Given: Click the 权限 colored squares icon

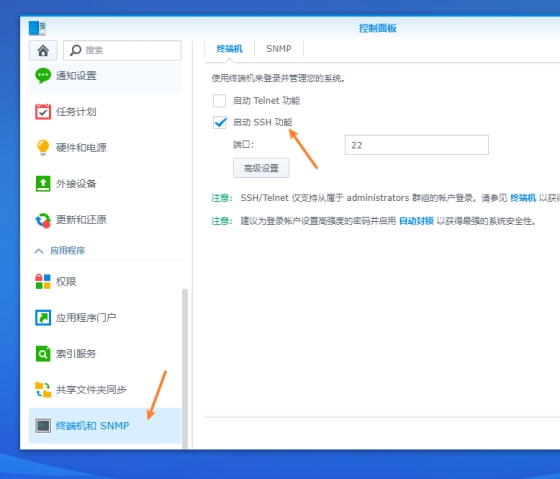Looking at the screenshot, I should click(43, 281).
